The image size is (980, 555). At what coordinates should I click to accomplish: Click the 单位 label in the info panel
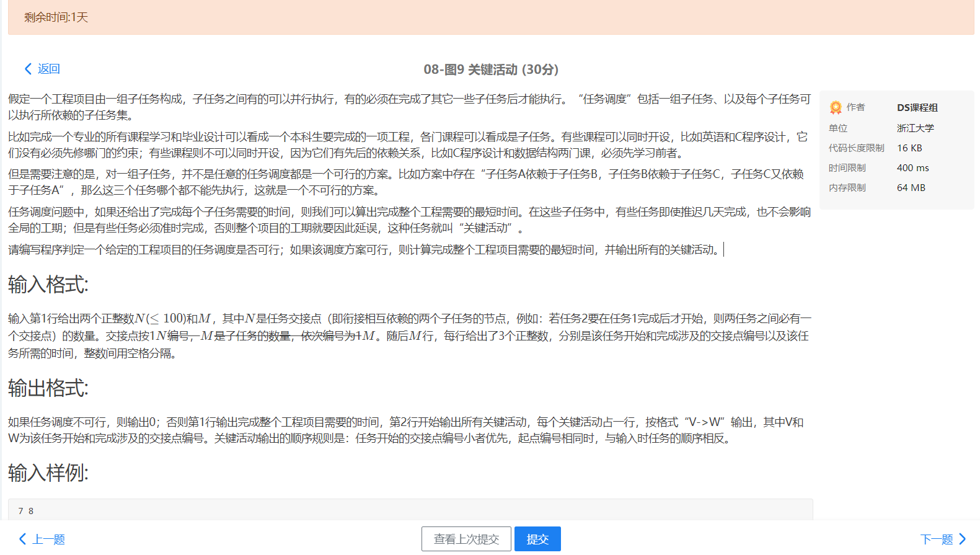tap(838, 128)
